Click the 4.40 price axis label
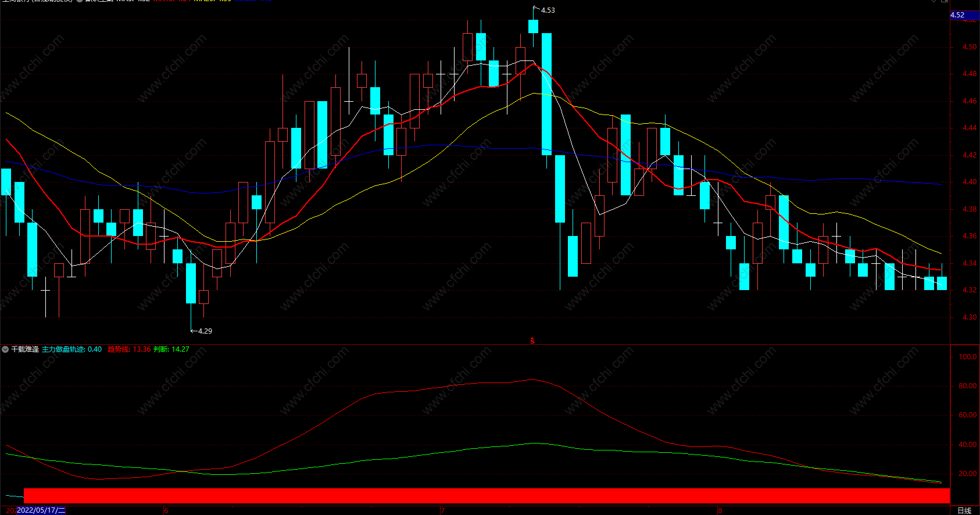 click(970, 182)
